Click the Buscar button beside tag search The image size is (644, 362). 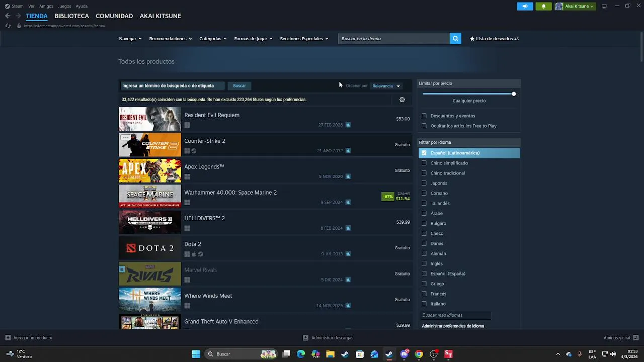click(x=239, y=86)
